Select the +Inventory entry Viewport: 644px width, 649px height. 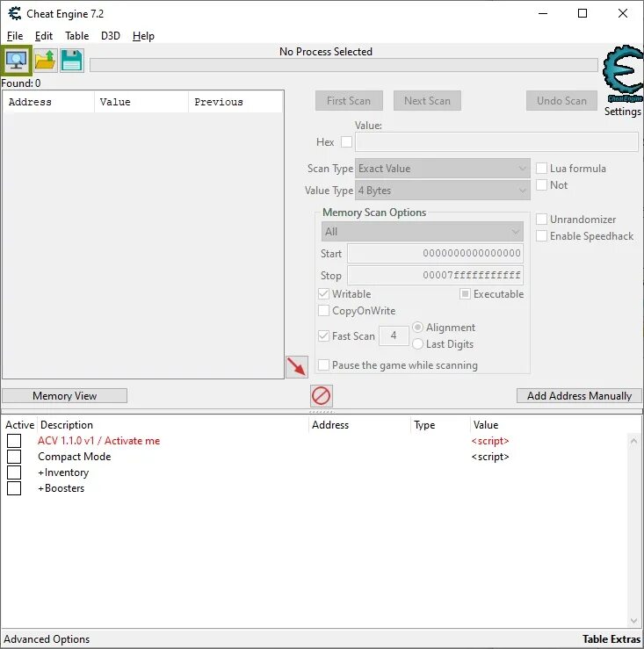(x=63, y=472)
